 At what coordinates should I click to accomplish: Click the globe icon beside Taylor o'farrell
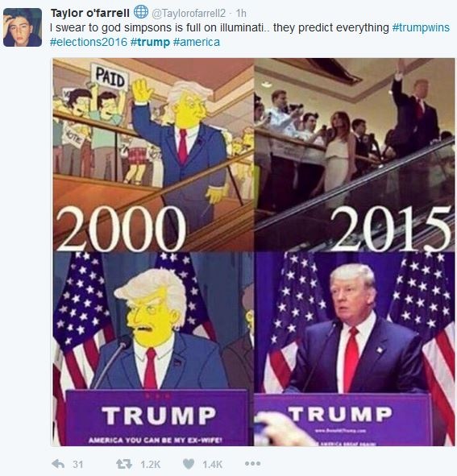141,12
